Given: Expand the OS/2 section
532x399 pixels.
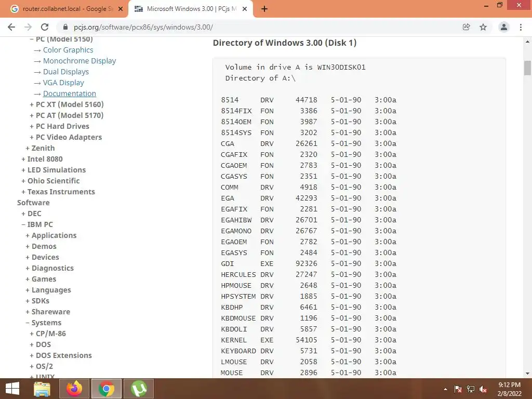Looking at the screenshot, I should (42, 366).
